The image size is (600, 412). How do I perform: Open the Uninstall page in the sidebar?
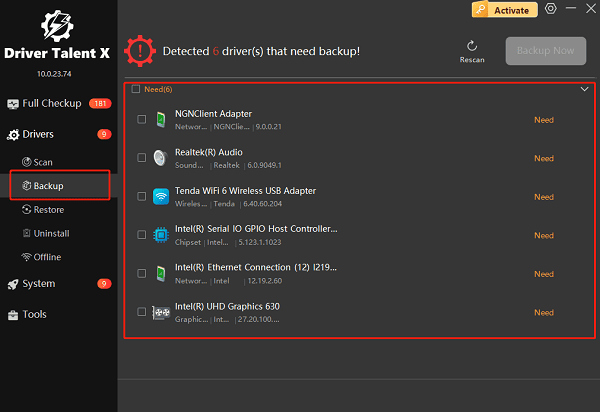(50, 233)
